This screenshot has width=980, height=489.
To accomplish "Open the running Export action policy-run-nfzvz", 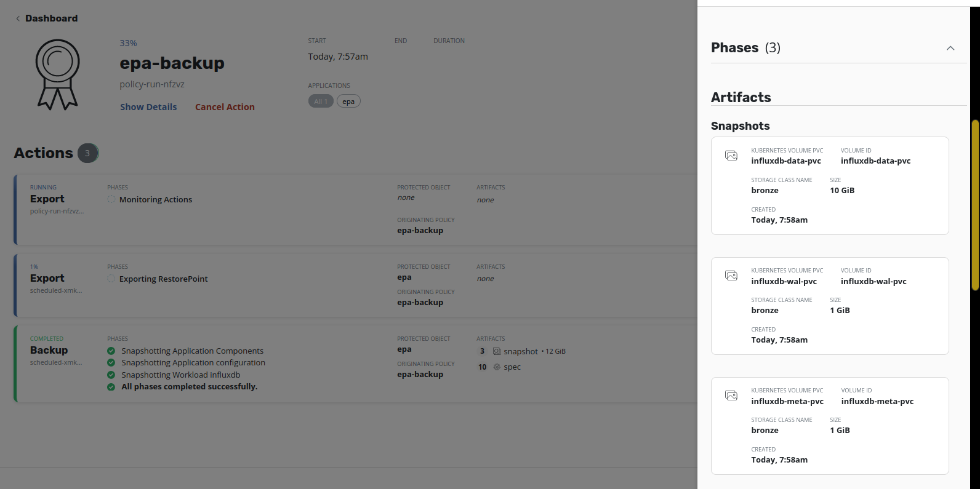I will pos(356,210).
